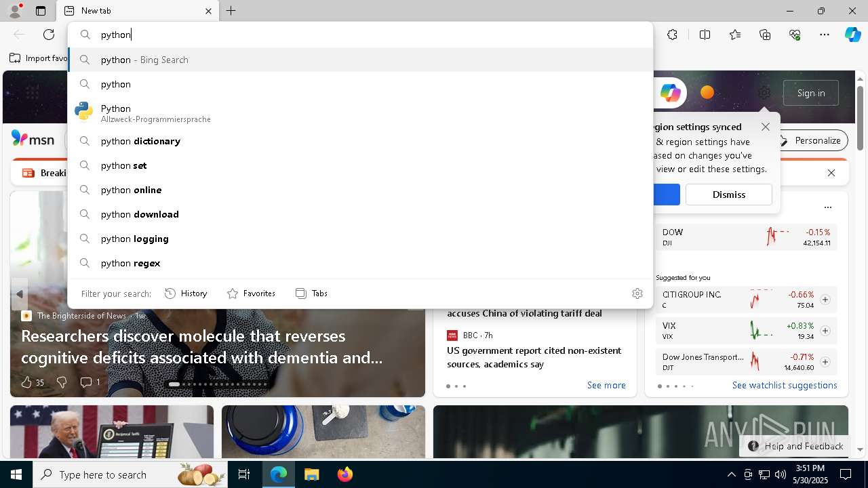This screenshot has width=868, height=488.
Task: Open Collections icon
Action: 765,35
